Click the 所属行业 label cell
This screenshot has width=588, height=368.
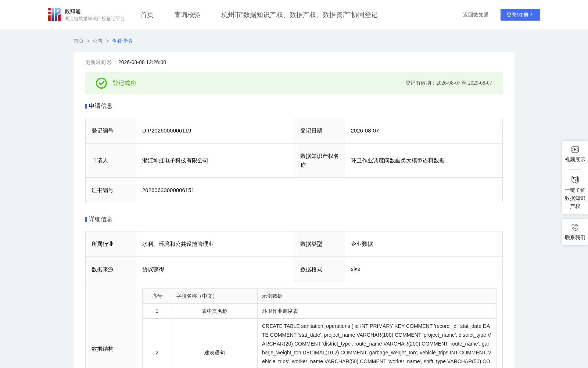[111, 244]
